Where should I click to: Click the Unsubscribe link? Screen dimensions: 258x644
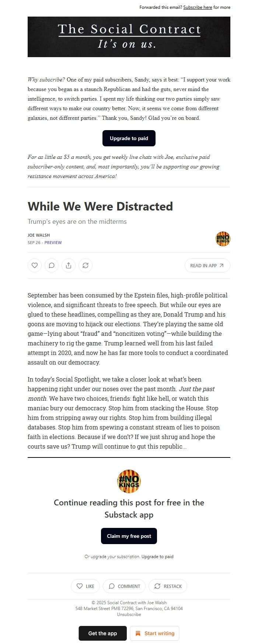pos(129,615)
